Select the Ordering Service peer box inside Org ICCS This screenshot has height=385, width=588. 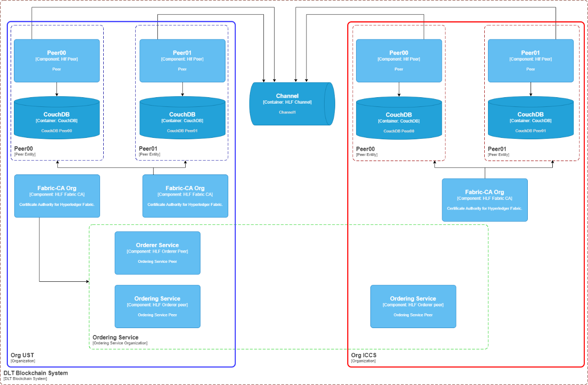413,306
